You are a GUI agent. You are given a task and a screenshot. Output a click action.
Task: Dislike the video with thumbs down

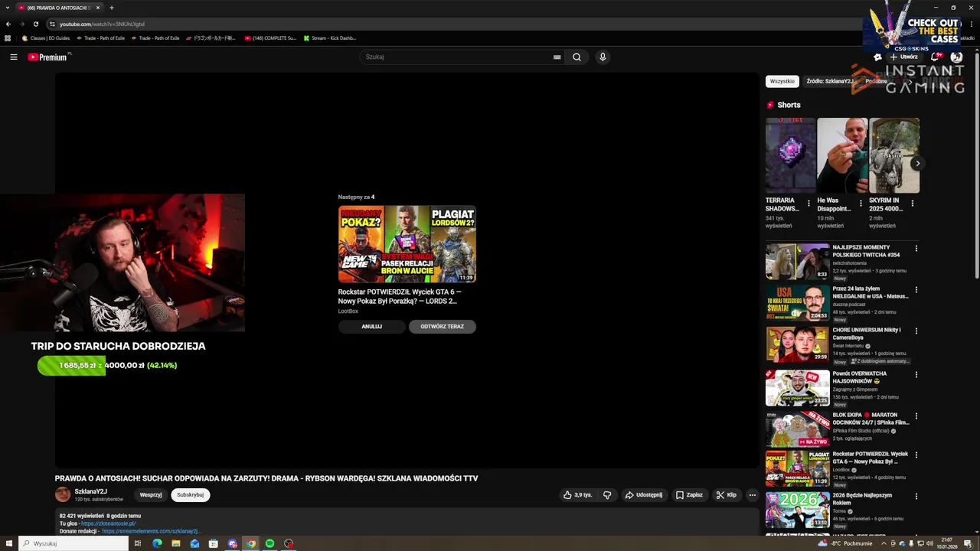click(607, 495)
